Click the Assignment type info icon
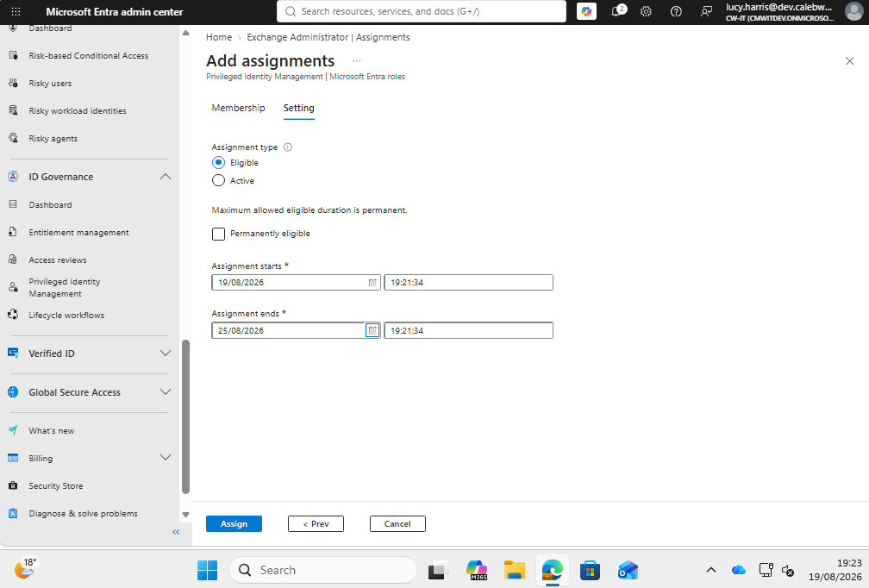This screenshot has width=869, height=588. [288, 147]
